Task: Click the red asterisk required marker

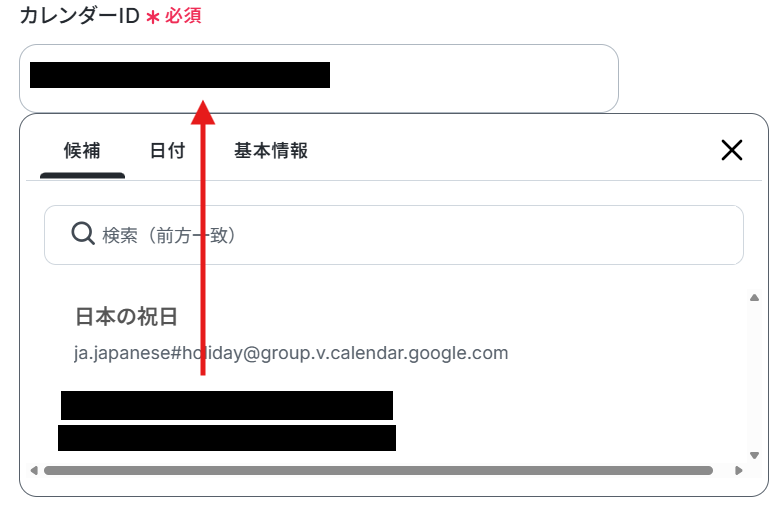Action: pyautogui.click(x=153, y=17)
